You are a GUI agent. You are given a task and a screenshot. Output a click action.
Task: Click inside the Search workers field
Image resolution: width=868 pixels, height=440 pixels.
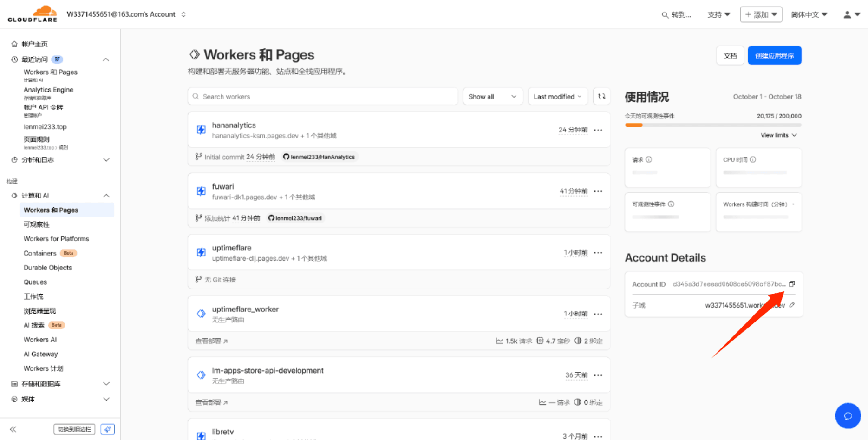click(323, 96)
